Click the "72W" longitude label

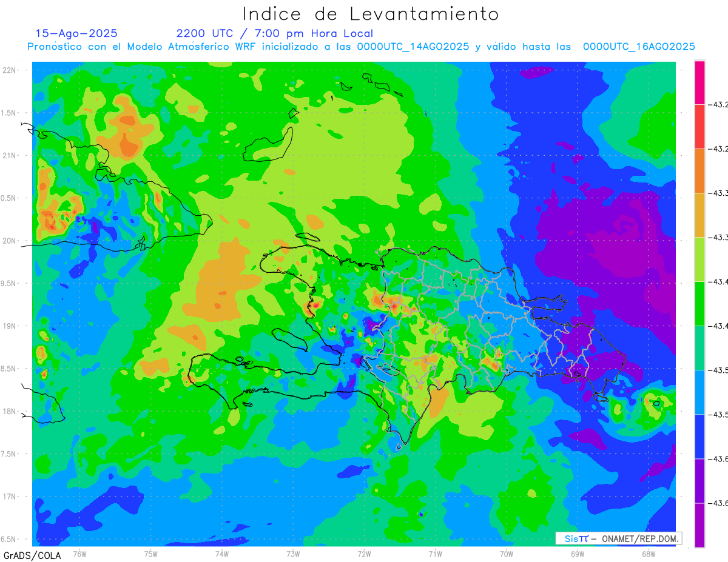click(x=364, y=554)
